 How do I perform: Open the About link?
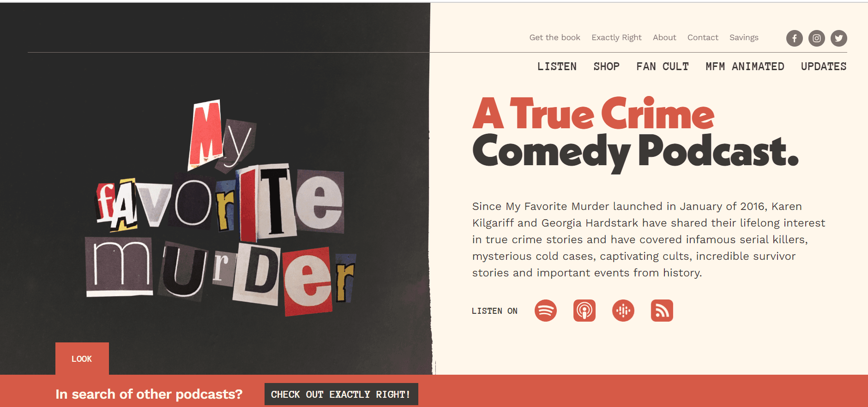point(664,37)
